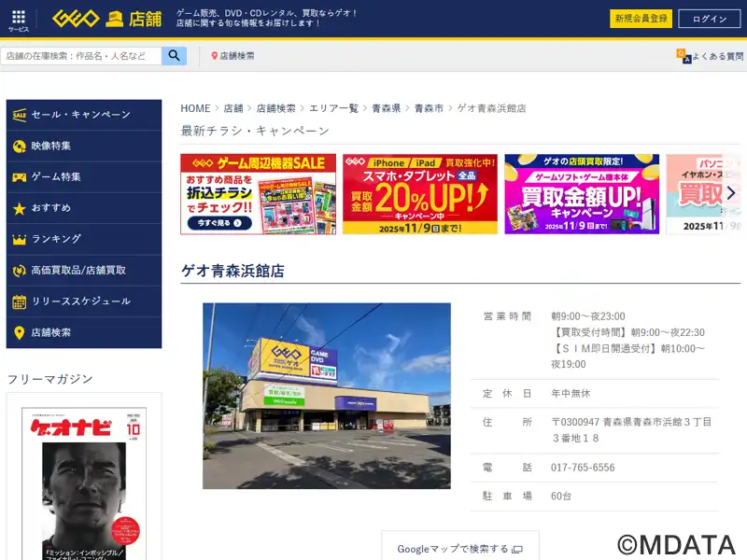747x560 pixels.
Task: Click the star icon for おすすめ
Action: pos(19,208)
